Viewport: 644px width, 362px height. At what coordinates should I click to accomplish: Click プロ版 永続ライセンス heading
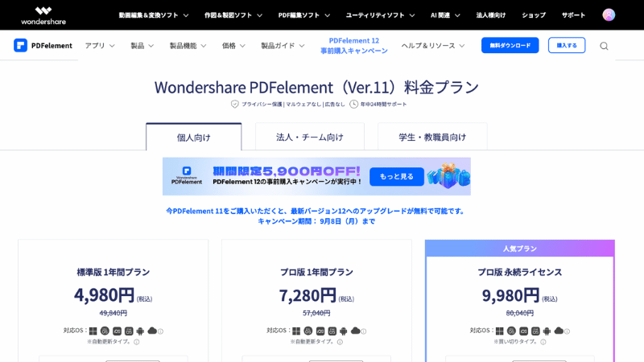[519, 272]
